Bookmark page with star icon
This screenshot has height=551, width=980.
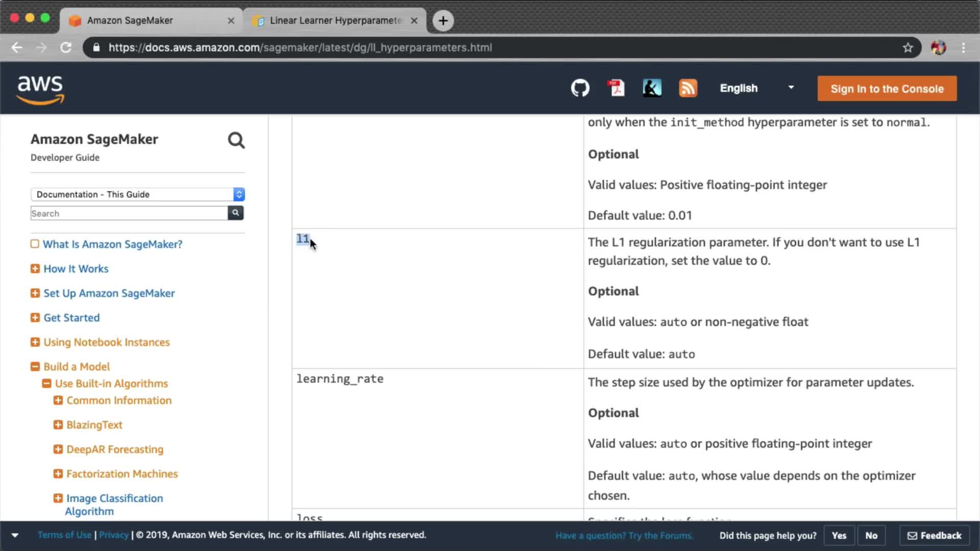[x=908, y=47]
